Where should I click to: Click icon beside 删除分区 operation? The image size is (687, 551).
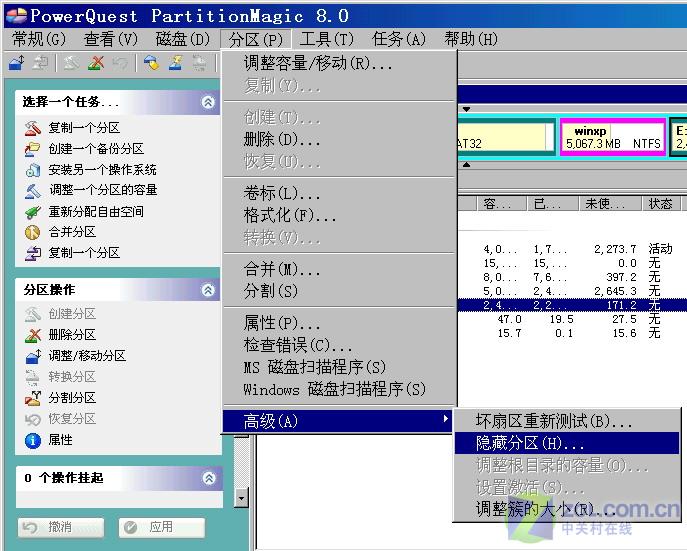(32, 336)
